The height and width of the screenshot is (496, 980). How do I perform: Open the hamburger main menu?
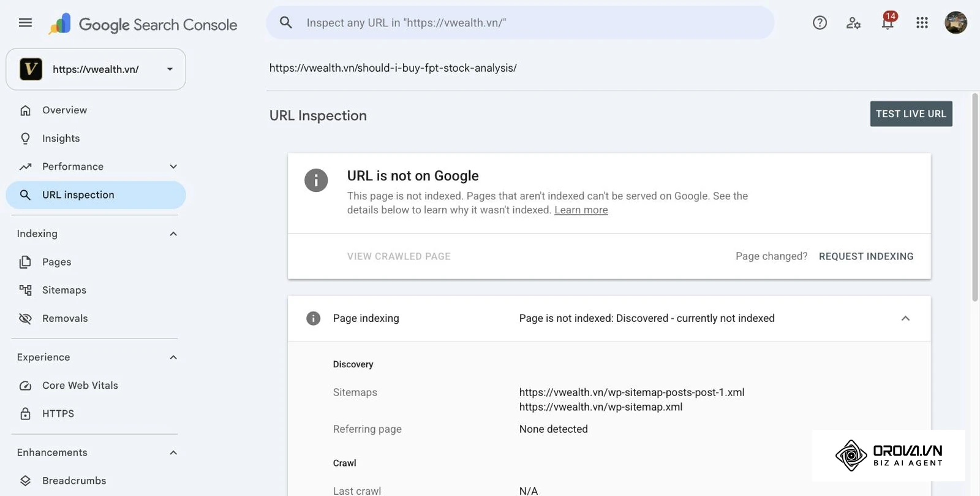(x=25, y=23)
